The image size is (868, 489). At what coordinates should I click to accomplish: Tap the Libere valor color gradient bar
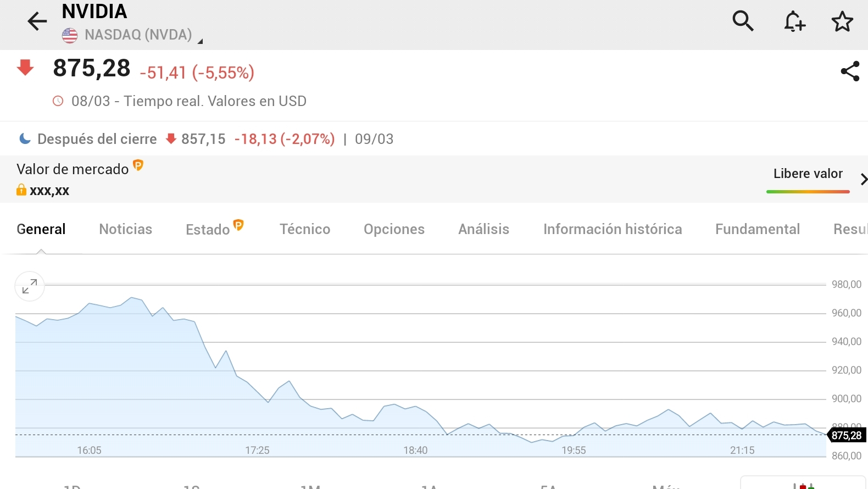pos(808,192)
